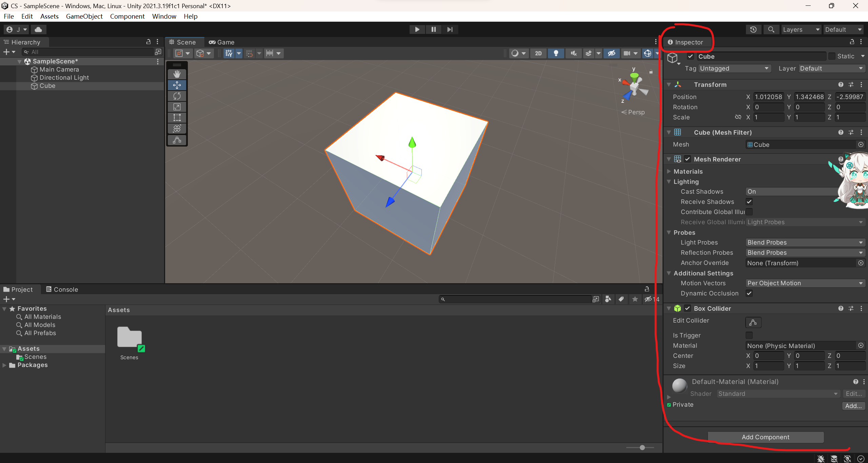Click the Scale tool icon in toolbar
This screenshot has height=463, width=868.
coord(177,107)
